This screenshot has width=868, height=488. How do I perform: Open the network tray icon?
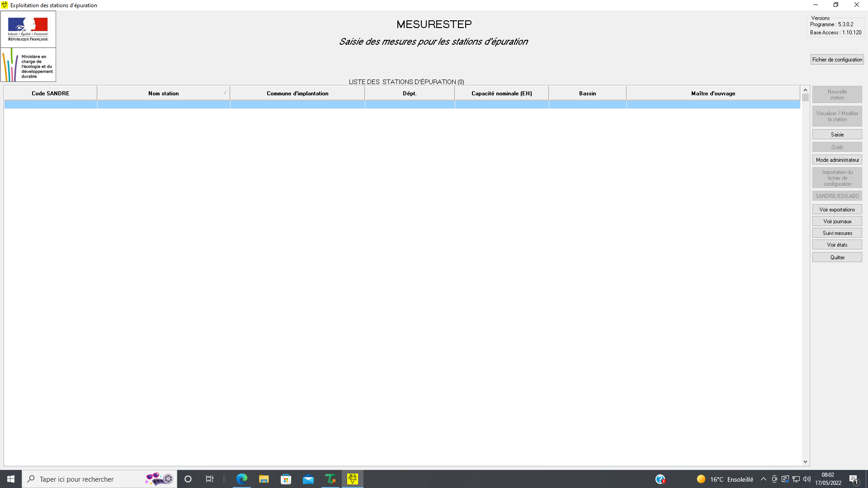pyautogui.click(x=796, y=479)
